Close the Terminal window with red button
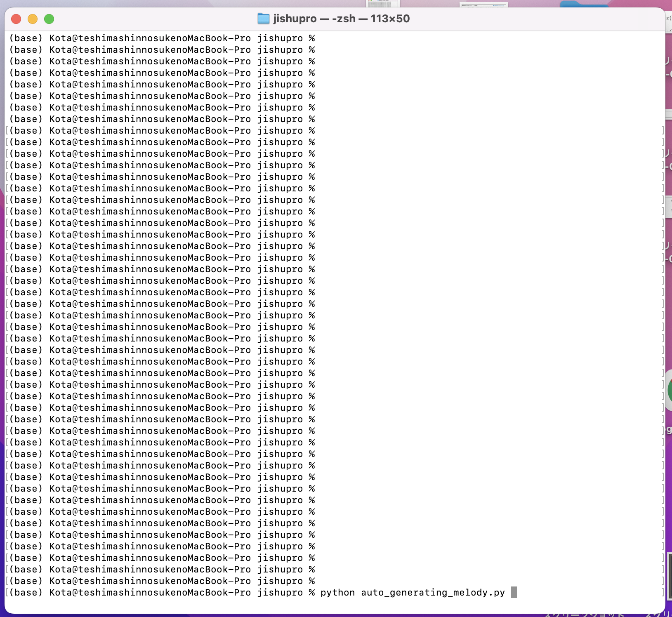The height and width of the screenshot is (617, 672). click(x=16, y=19)
